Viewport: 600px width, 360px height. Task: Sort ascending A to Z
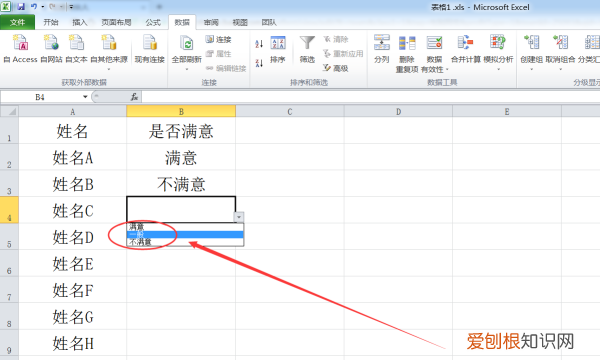coord(259,44)
